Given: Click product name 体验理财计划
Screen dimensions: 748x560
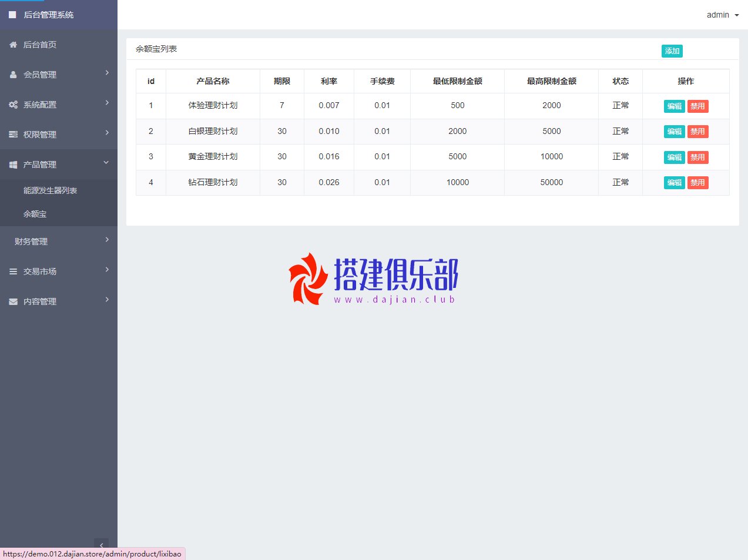Looking at the screenshot, I should coord(213,105).
